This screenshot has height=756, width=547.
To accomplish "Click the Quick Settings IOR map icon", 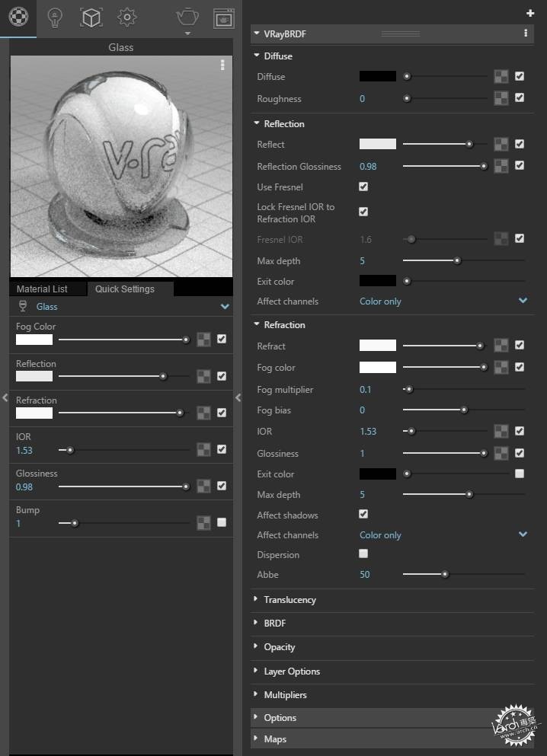I will 203,449.
